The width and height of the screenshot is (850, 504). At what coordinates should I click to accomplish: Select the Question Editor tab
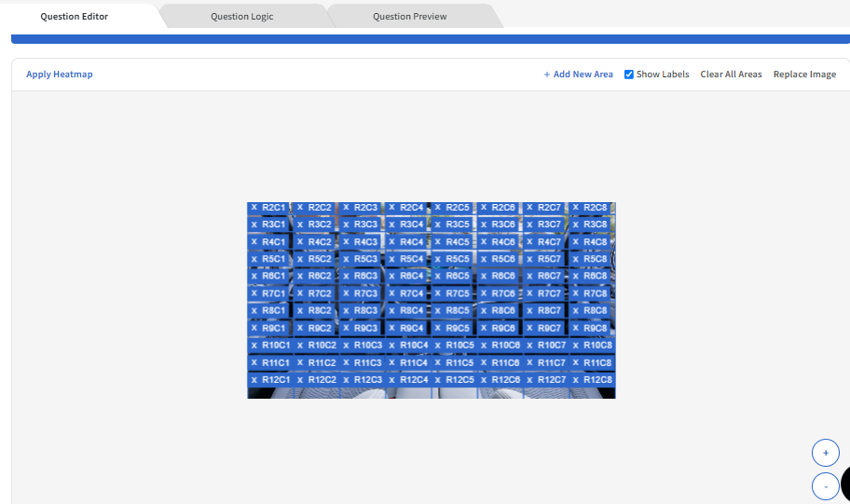tap(75, 17)
